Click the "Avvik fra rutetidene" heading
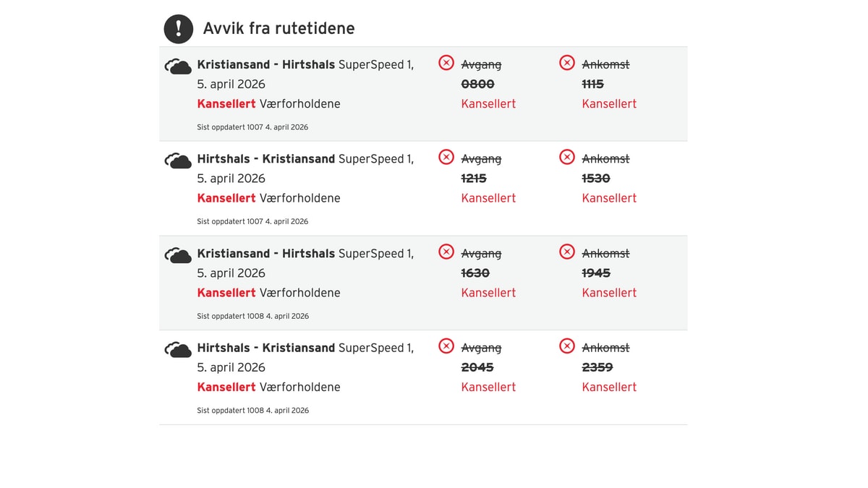The width and height of the screenshot is (868, 488). click(278, 29)
